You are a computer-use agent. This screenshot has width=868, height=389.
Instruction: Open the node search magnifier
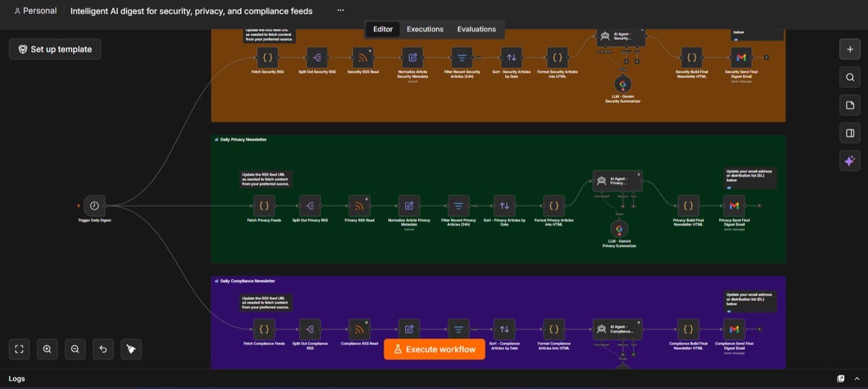(x=850, y=77)
